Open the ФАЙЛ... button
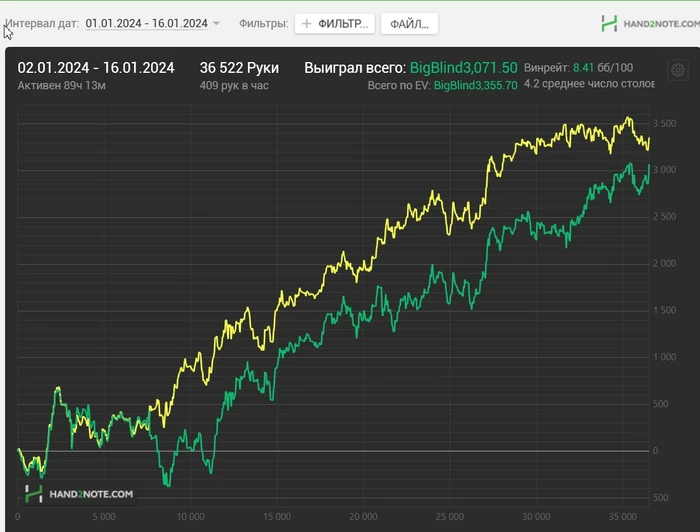The width and height of the screenshot is (700, 532). (x=409, y=24)
